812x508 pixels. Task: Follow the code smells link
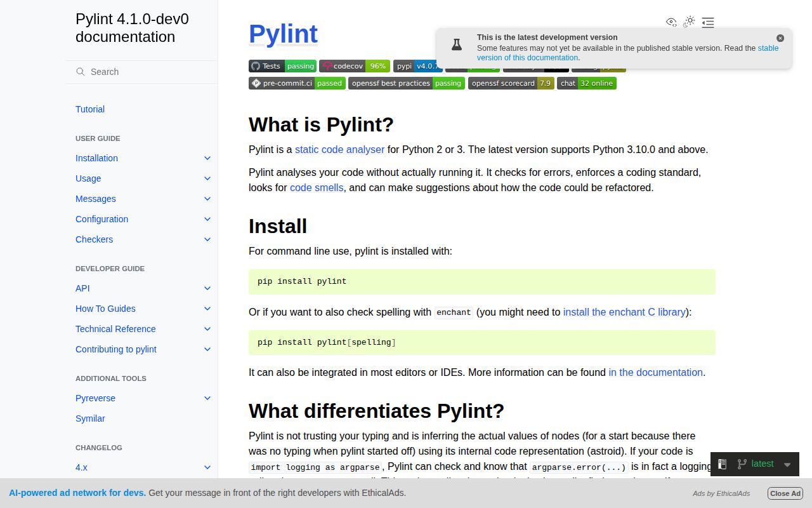(317, 188)
